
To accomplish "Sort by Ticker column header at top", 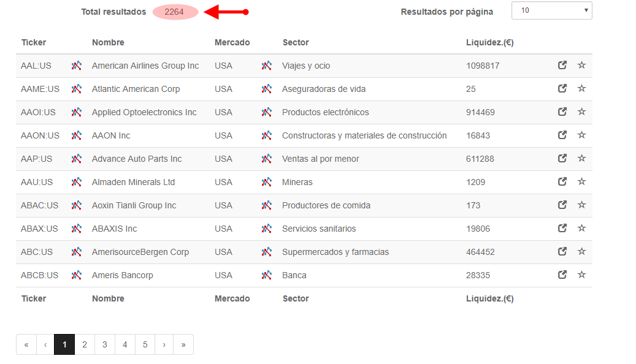I will (x=34, y=42).
